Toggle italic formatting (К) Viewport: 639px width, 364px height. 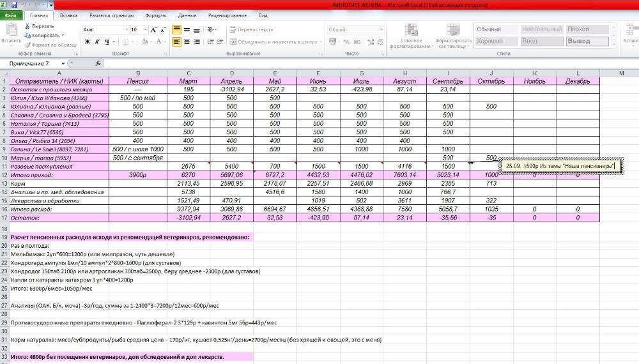(x=97, y=42)
